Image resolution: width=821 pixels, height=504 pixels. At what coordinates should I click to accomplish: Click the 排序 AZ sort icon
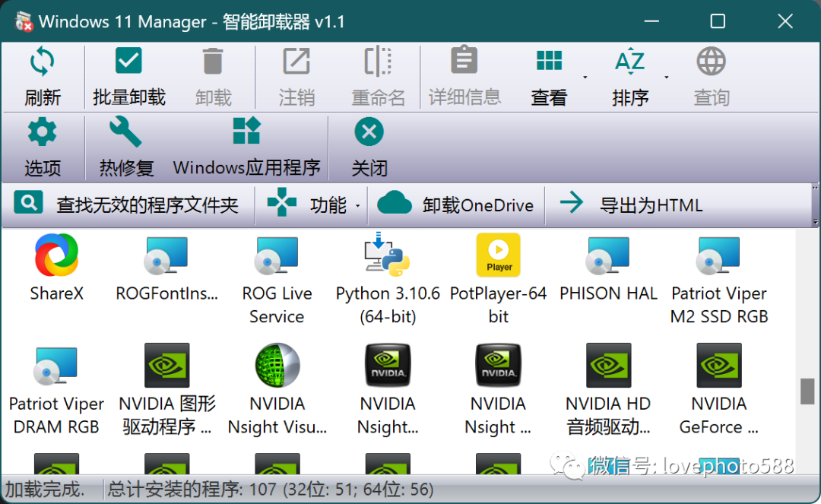click(629, 62)
